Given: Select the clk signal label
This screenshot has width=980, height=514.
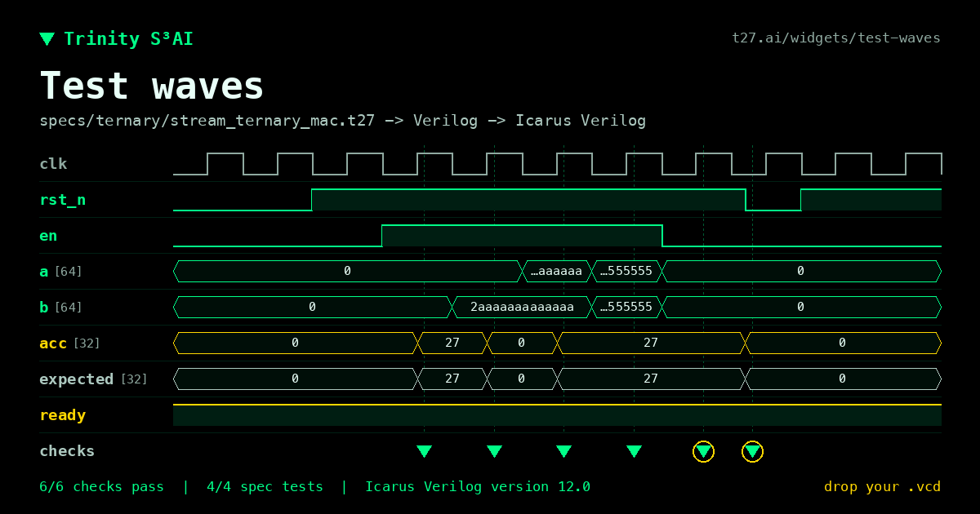Looking at the screenshot, I should coord(53,164).
